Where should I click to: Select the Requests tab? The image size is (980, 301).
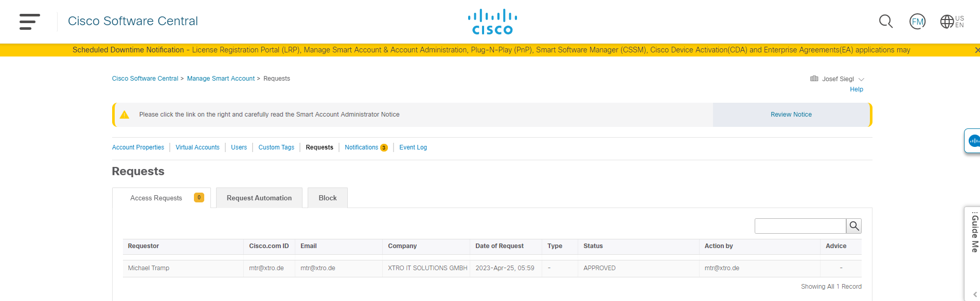click(x=319, y=147)
